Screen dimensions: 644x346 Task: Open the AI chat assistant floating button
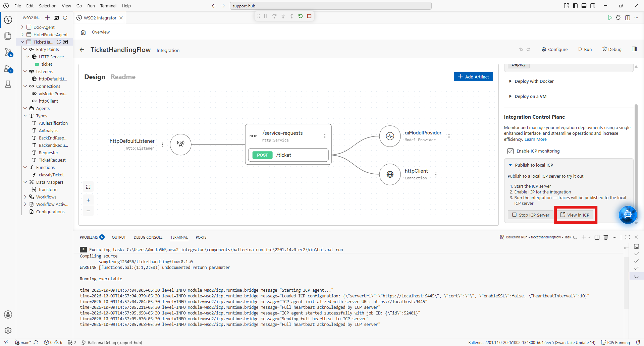628,215
